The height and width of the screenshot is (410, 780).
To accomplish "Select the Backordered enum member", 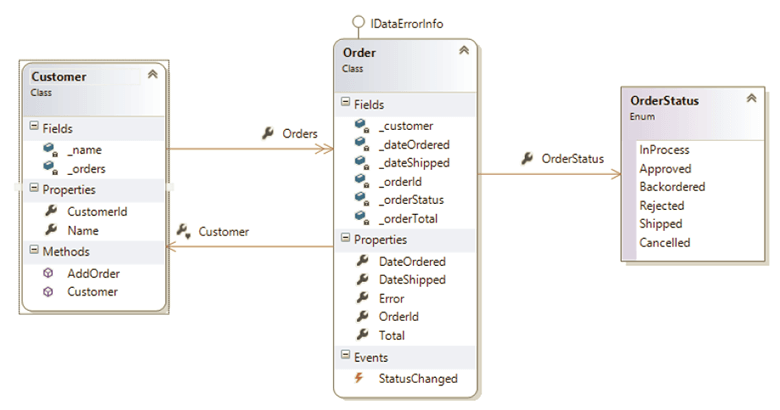I will click(672, 187).
